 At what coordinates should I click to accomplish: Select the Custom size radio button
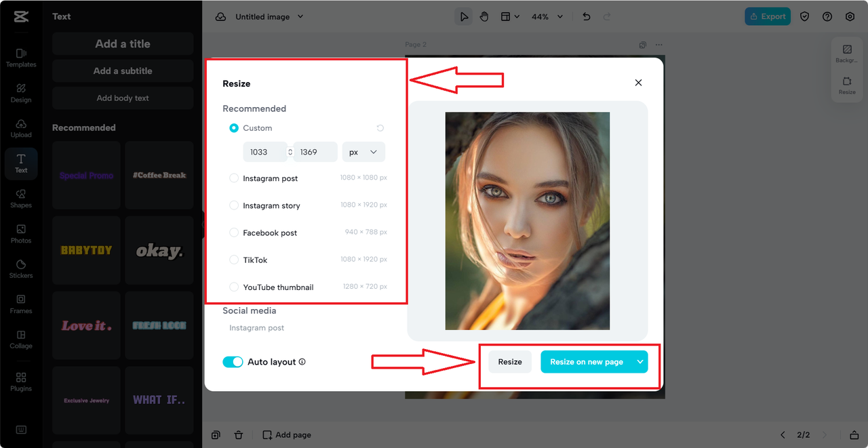(x=234, y=128)
